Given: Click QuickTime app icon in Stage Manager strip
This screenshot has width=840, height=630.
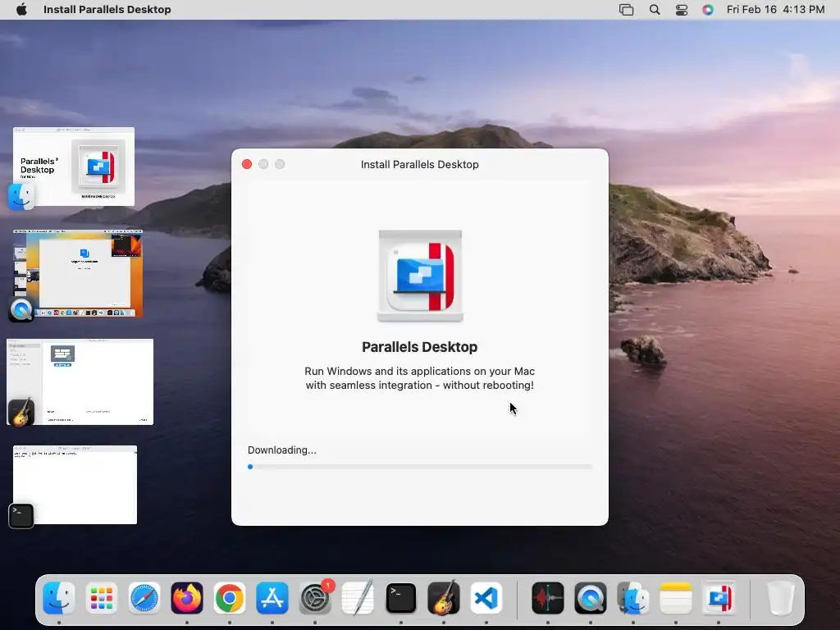Looking at the screenshot, I should pyautogui.click(x=21, y=309).
